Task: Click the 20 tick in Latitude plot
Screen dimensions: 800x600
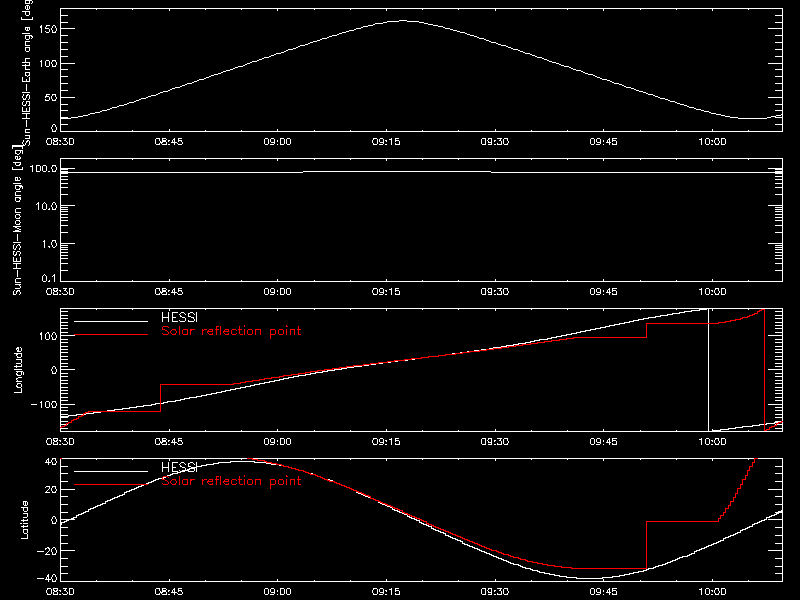Action: (51, 490)
